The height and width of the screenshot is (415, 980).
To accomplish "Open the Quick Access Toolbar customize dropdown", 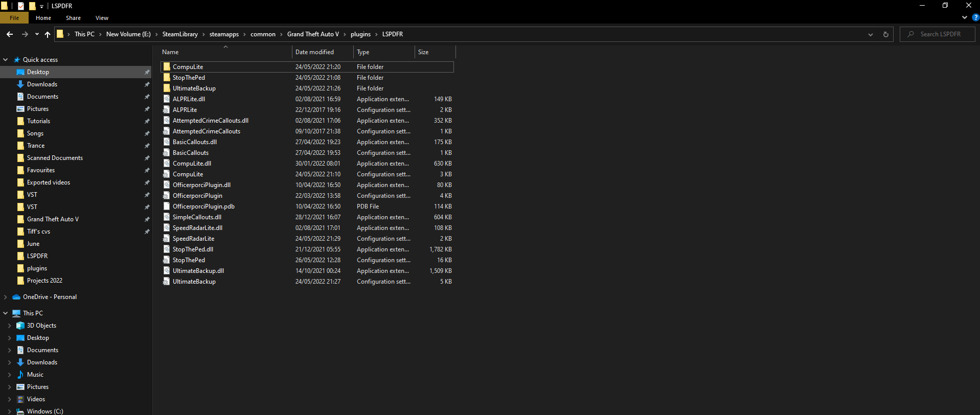I will [x=42, y=6].
